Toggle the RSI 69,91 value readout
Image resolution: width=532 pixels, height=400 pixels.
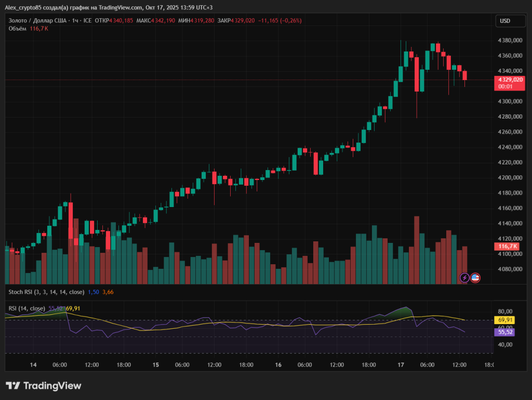(72, 308)
